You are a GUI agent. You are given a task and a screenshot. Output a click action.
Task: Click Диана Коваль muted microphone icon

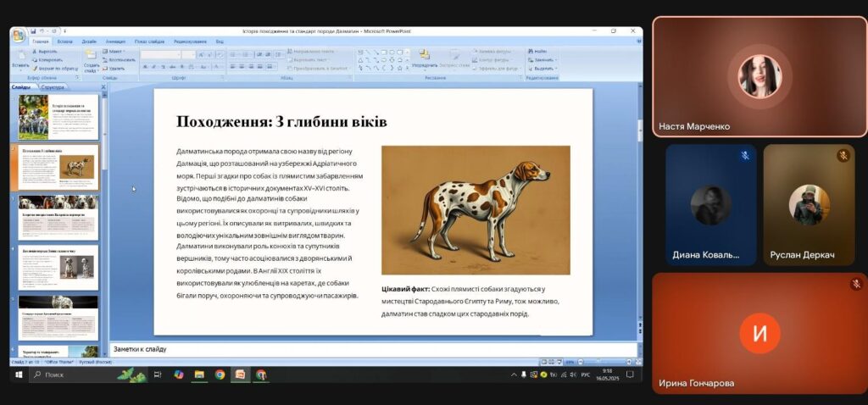pyautogui.click(x=744, y=156)
